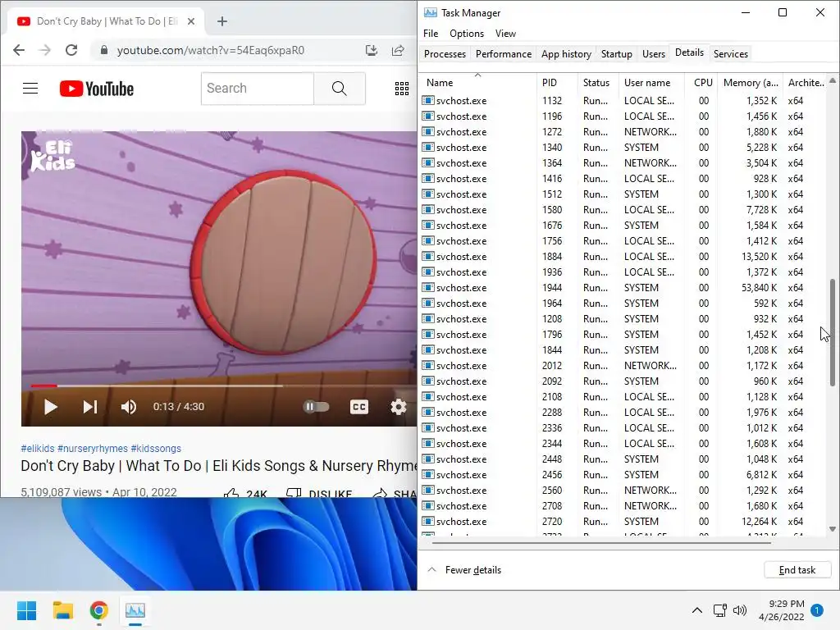Click Task Manager scroll down arrow
Screen dimensions: 840x630
[833, 529]
